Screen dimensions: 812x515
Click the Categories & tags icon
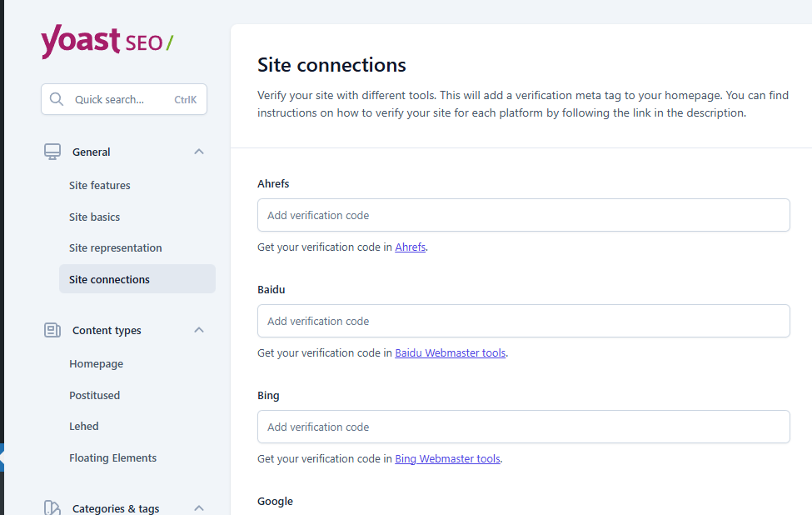click(52, 507)
